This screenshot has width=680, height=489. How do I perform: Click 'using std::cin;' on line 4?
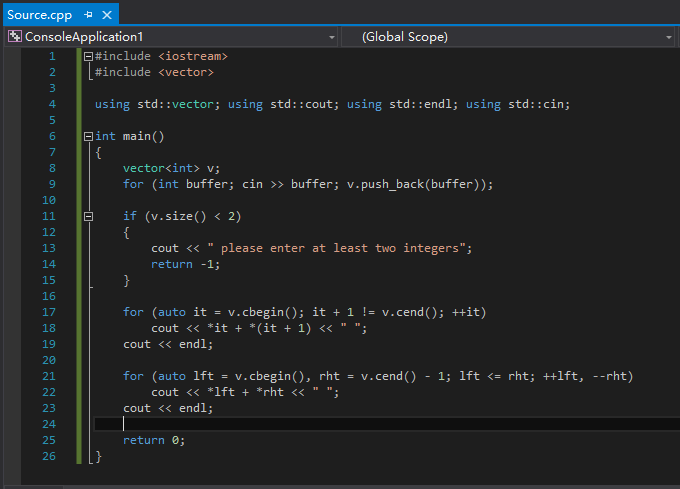[x=518, y=104]
